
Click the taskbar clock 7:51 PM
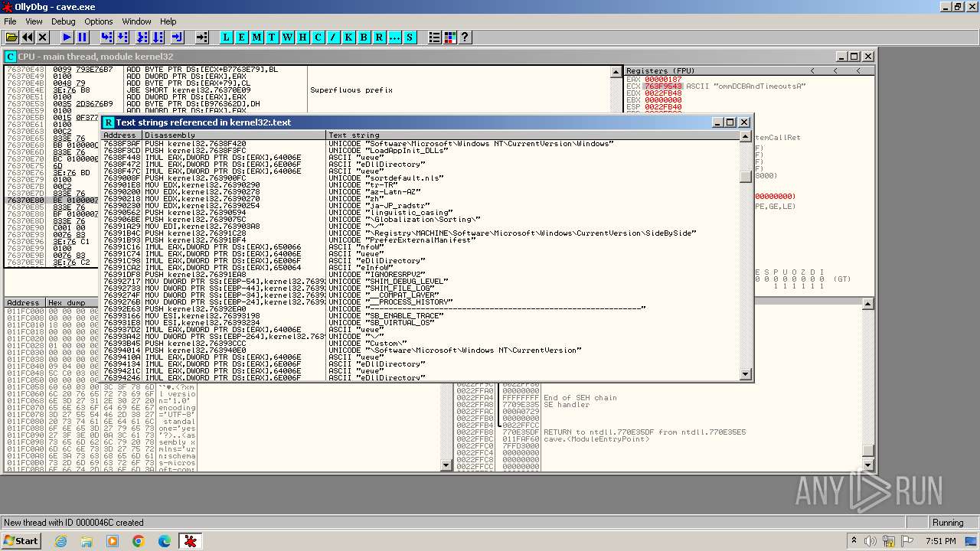coord(941,541)
